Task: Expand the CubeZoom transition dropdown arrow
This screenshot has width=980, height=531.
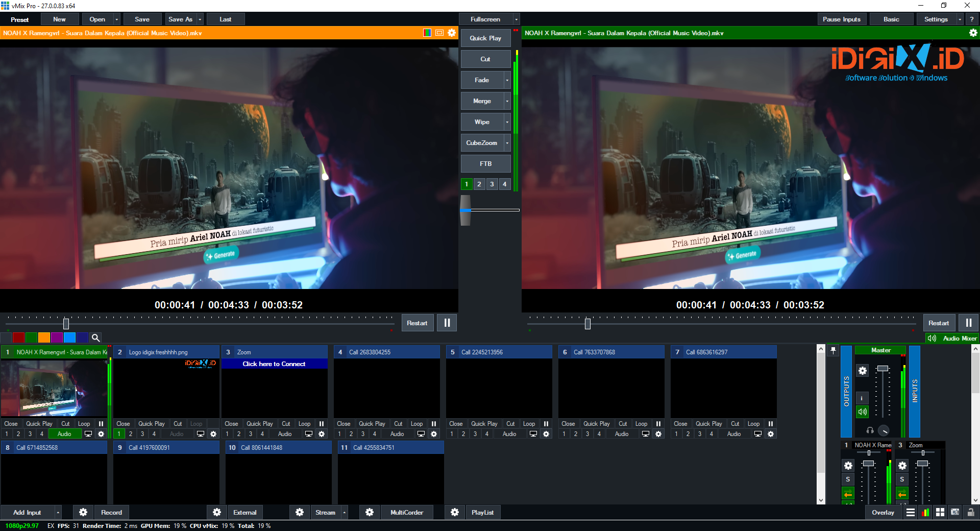Action: 507,143
